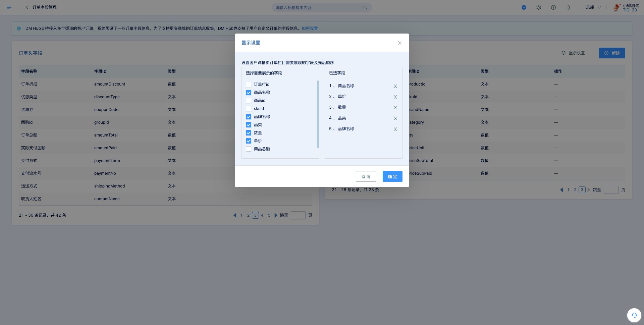Remove 数量 from selected fields
The height and width of the screenshot is (325, 644).
pos(395,108)
